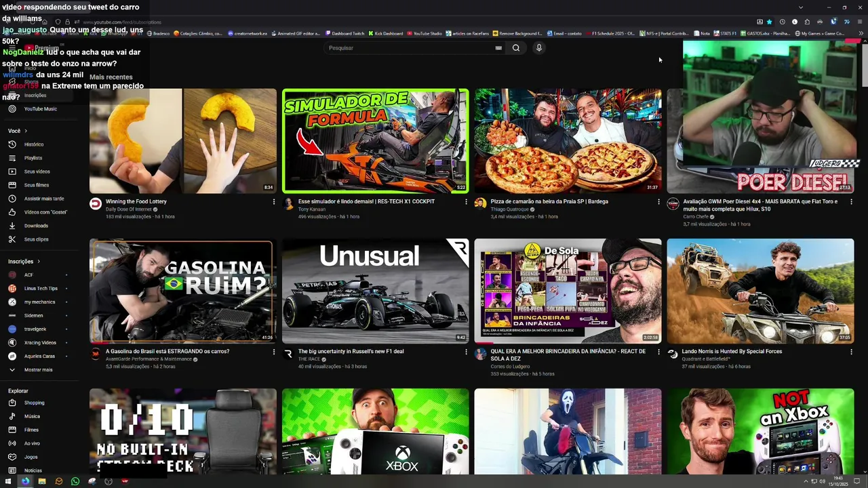This screenshot has width=868, height=488.
Task: Open Shopping in Explorar section
Action: pyautogui.click(x=34, y=403)
